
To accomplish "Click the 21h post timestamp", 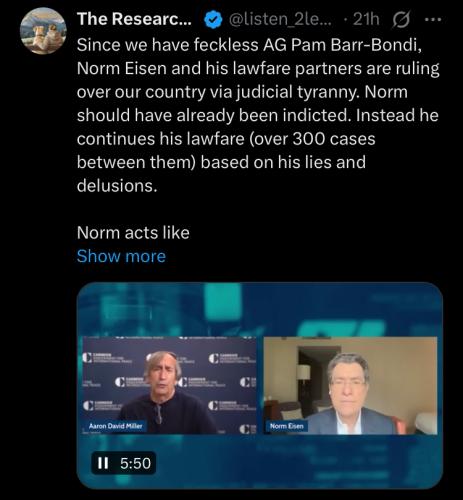I will tap(366, 19).
